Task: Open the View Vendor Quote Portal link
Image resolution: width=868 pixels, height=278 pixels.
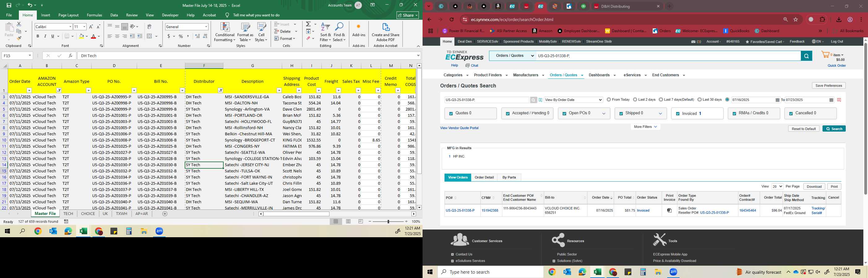Action: [x=459, y=128]
